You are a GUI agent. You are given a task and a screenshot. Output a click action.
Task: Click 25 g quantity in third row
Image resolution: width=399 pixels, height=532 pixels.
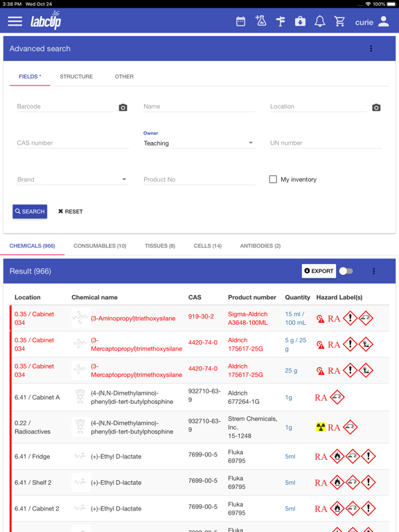pyautogui.click(x=291, y=371)
